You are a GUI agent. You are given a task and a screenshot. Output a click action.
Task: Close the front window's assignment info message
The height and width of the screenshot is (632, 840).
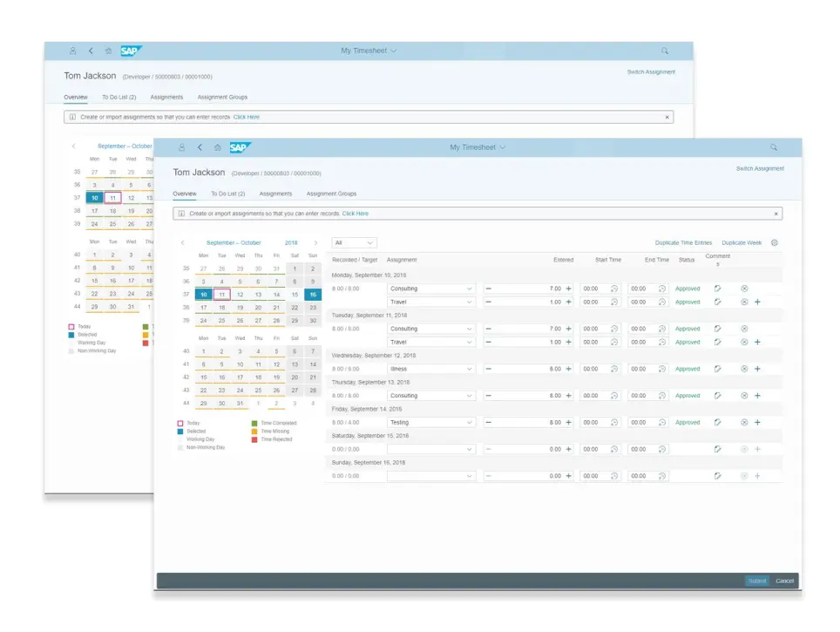click(x=776, y=214)
